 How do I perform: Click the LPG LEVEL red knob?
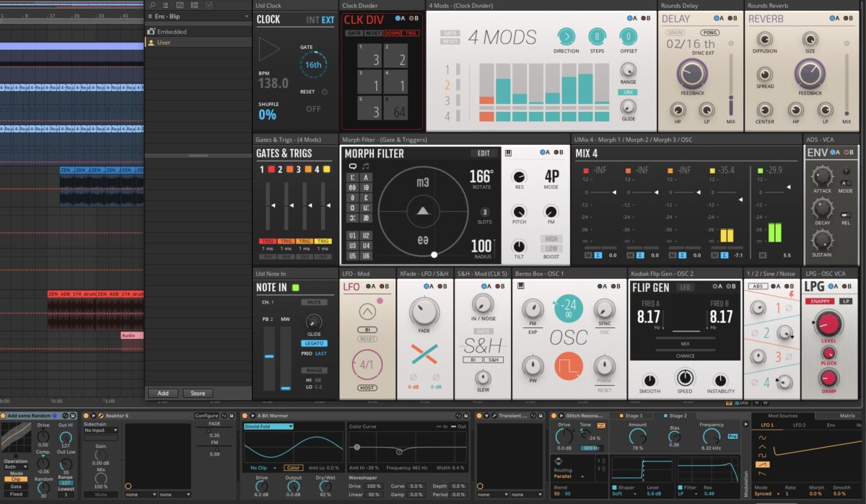[x=829, y=324]
